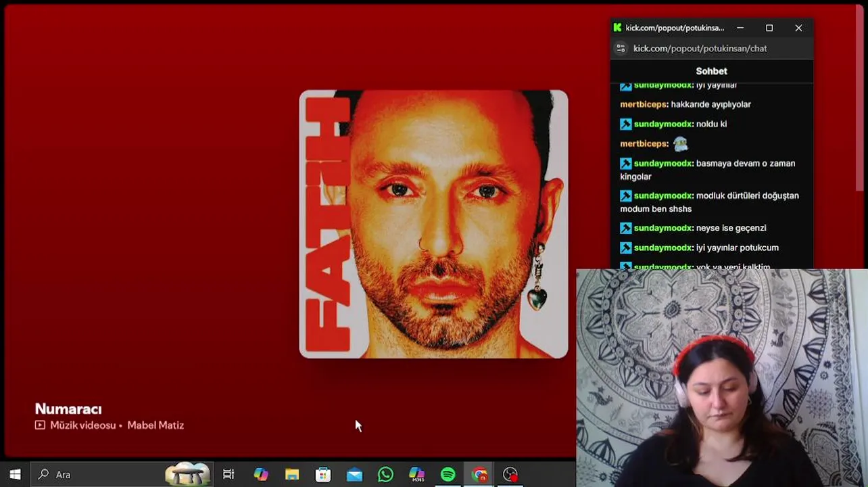Close the Kick chat popout window
The height and width of the screenshot is (487, 868).
798,28
